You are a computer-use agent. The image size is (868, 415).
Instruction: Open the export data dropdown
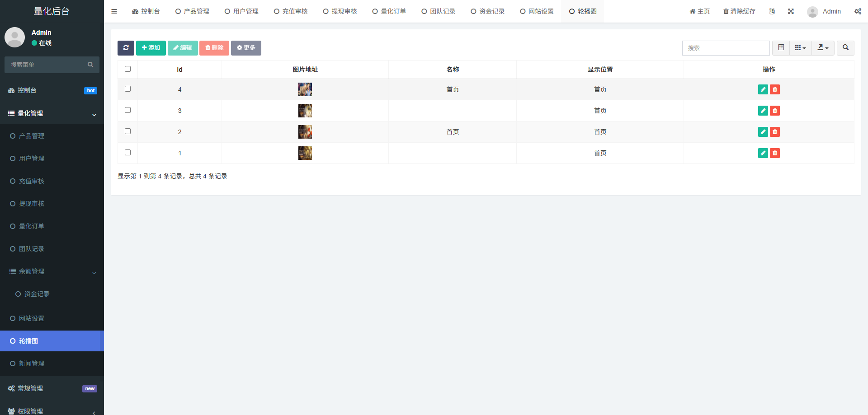coord(823,48)
